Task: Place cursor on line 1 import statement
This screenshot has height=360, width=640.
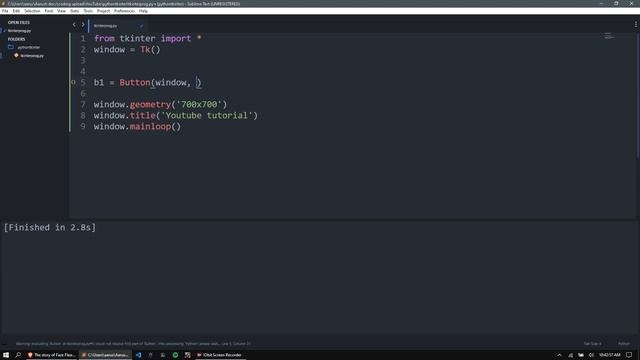Action: 147,38
